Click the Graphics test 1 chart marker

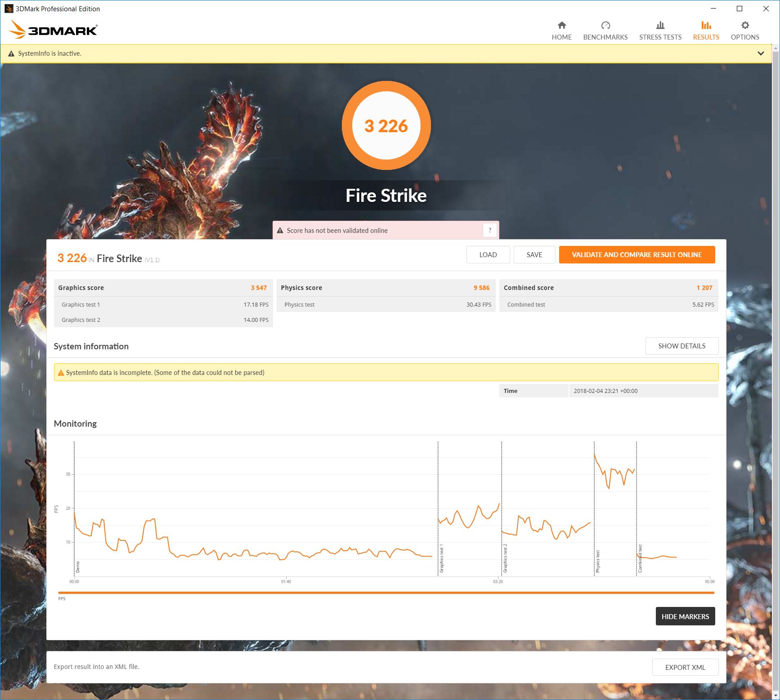[x=442, y=558]
